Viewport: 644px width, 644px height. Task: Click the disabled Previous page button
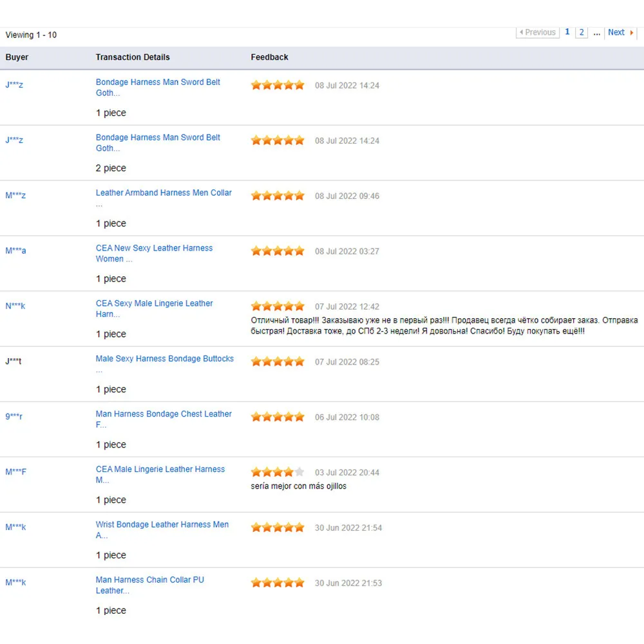pyautogui.click(x=538, y=32)
